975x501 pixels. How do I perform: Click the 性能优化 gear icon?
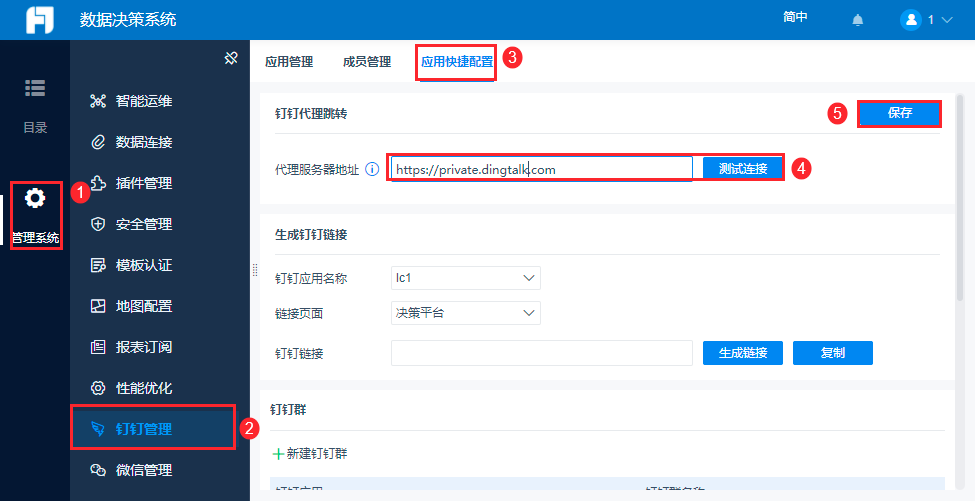tap(98, 388)
